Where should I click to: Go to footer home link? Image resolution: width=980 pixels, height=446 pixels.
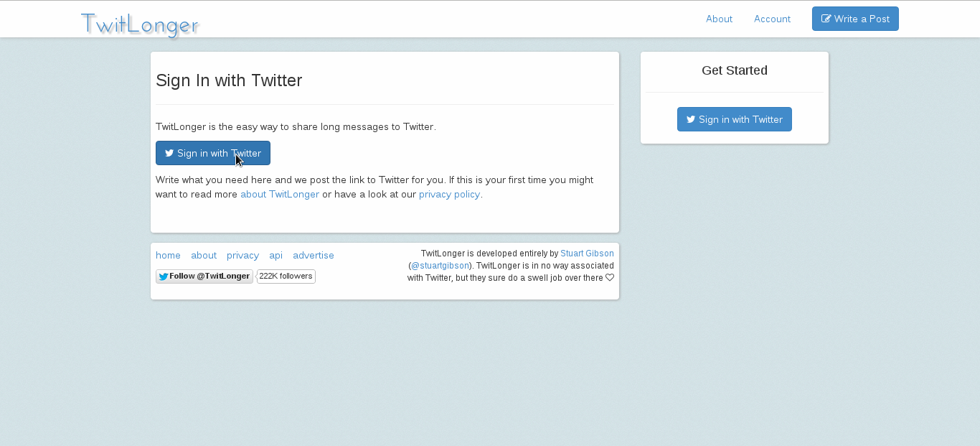point(168,255)
